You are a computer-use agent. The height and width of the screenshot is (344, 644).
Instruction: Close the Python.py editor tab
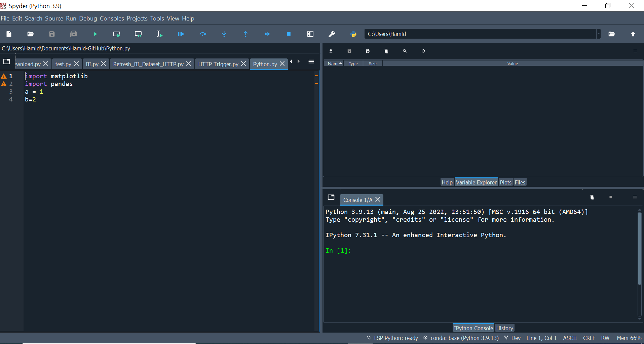(x=282, y=63)
